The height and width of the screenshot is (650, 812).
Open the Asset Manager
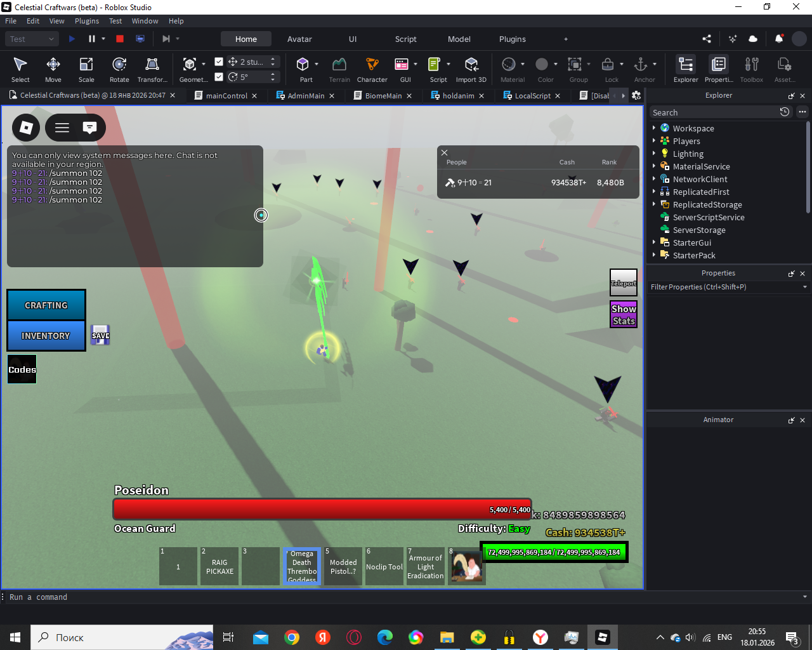785,69
